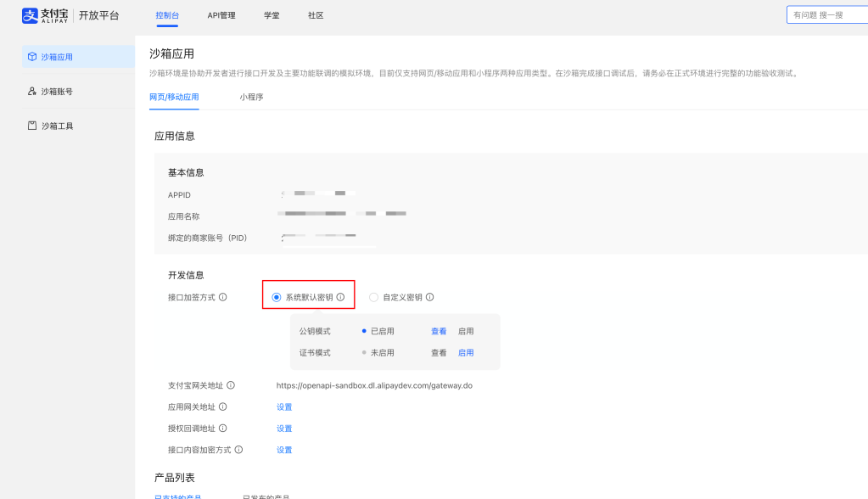The height and width of the screenshot is (499, 868).
Task: Click the Alipay logo icon
Action: [30, 15]
